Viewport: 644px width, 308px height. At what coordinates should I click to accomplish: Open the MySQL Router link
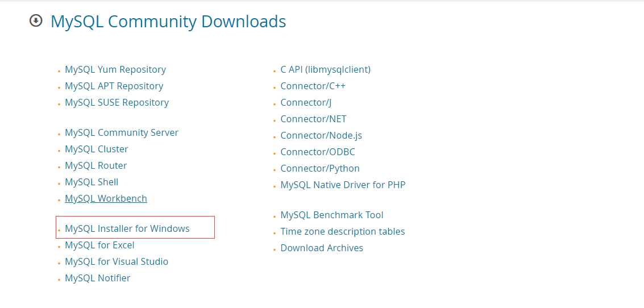pyautogui.click(x=95, y=166)
